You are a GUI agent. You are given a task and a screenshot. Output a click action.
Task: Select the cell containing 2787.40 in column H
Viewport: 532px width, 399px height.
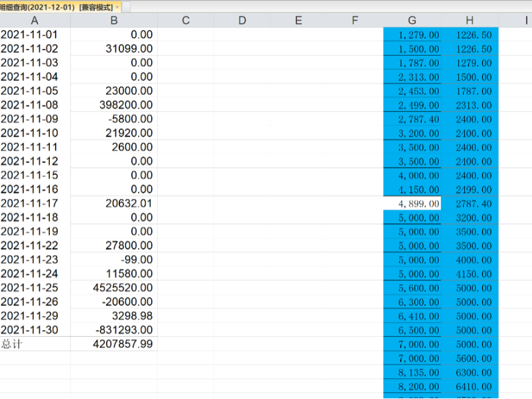(470, 203)
